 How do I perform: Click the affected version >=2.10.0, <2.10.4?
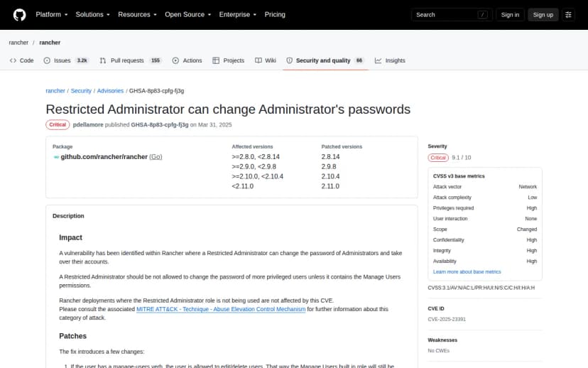[x=258, y=176]
